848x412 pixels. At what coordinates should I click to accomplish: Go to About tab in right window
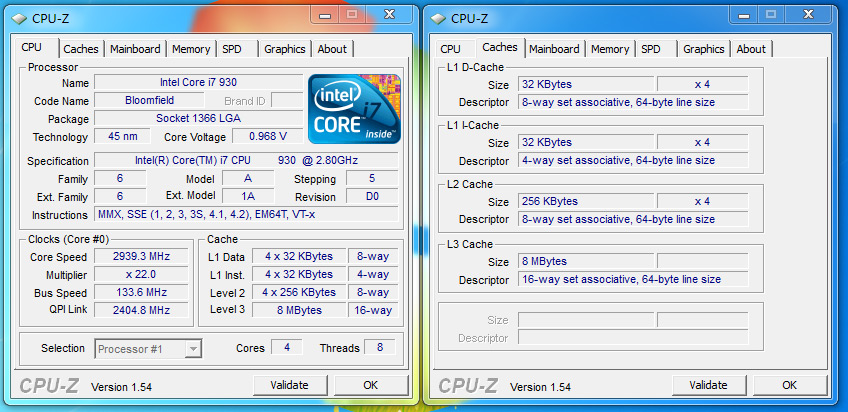coord(751,49)
